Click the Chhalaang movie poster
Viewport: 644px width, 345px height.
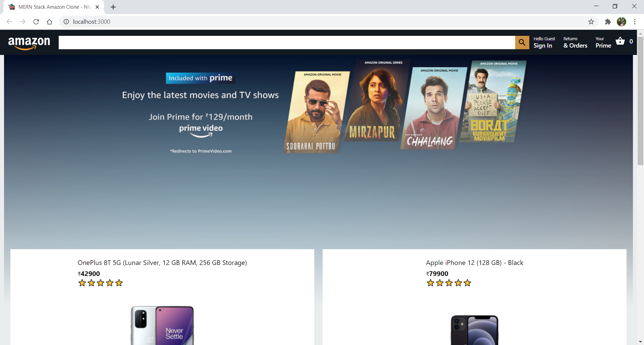[434, 108]
